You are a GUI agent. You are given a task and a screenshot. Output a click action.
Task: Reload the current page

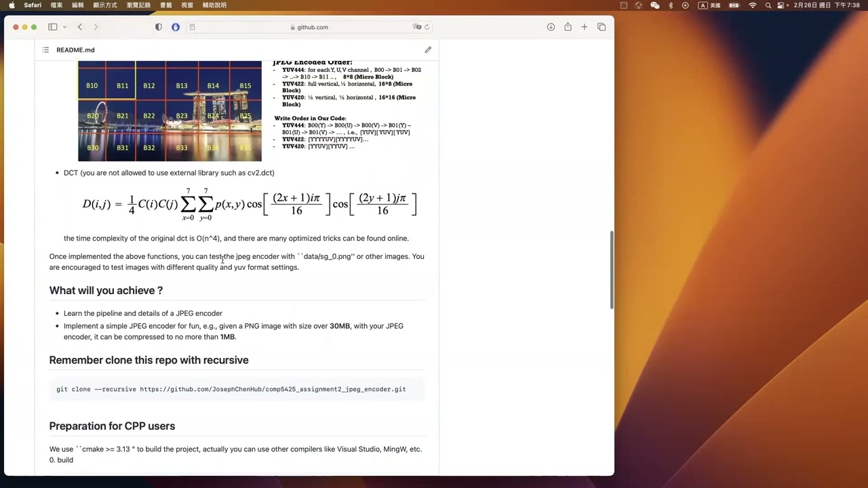click(x=427, y=27)
